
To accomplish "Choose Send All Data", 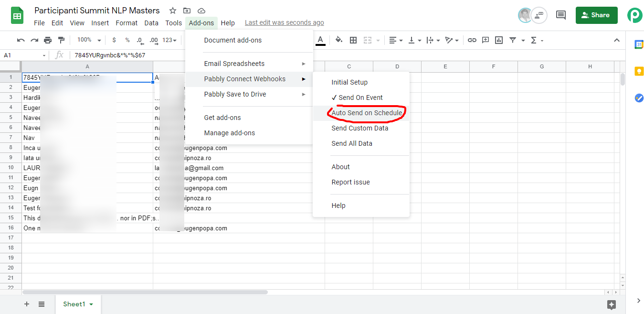I will (x=361, y=143).
